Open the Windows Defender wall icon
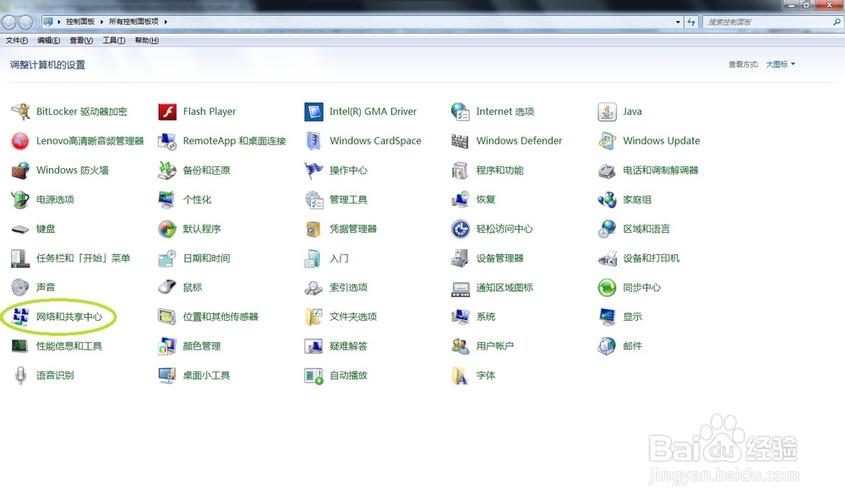Screen dimensions: 845x504 461,141
